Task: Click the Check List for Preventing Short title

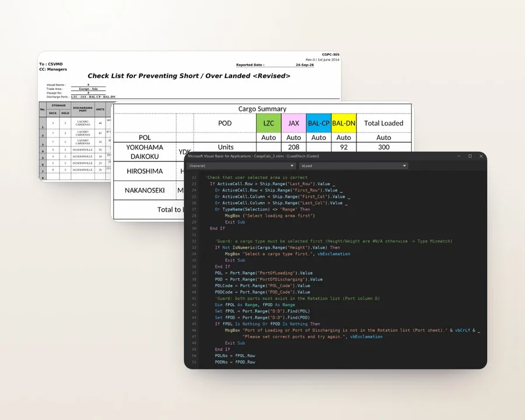Action: pyautogui.click(x=189, y=76)
